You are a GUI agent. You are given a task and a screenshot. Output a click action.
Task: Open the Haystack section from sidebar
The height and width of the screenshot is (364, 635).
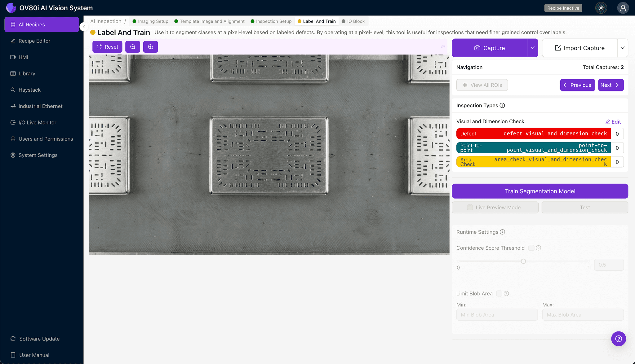click(x=30, y=90)
